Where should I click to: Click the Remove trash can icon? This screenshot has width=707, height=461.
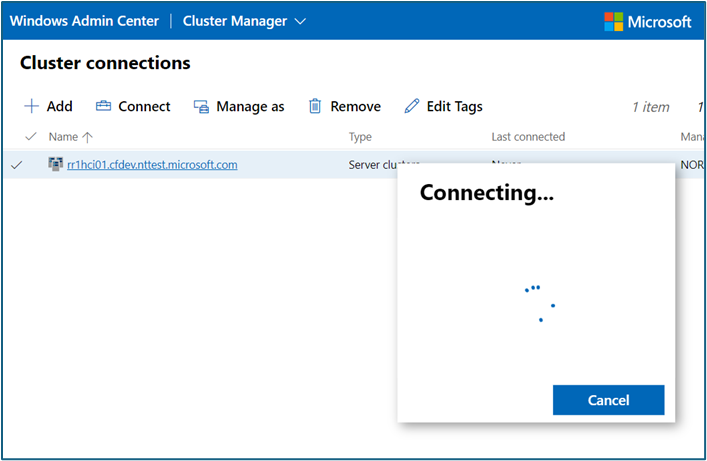[x=315, y=106]
